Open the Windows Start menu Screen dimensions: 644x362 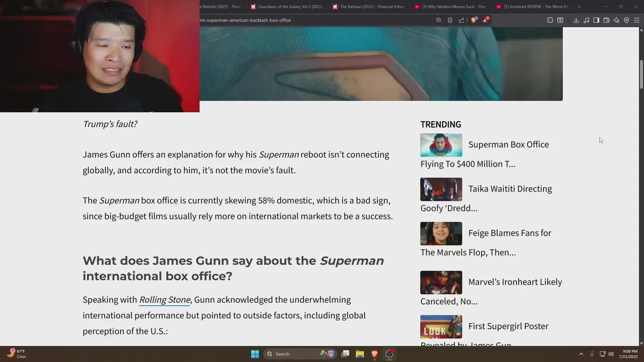tap(255, 354)
